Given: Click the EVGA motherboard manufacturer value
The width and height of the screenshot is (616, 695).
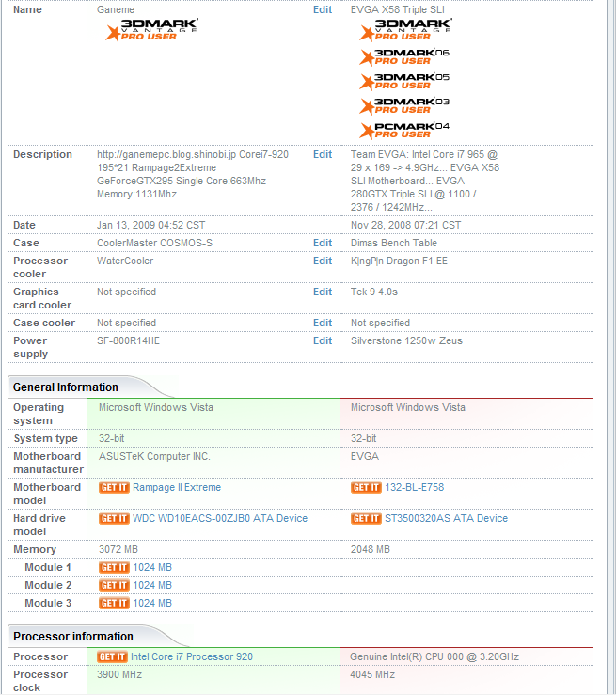Looking at the screenshot, I should point(365,456).
